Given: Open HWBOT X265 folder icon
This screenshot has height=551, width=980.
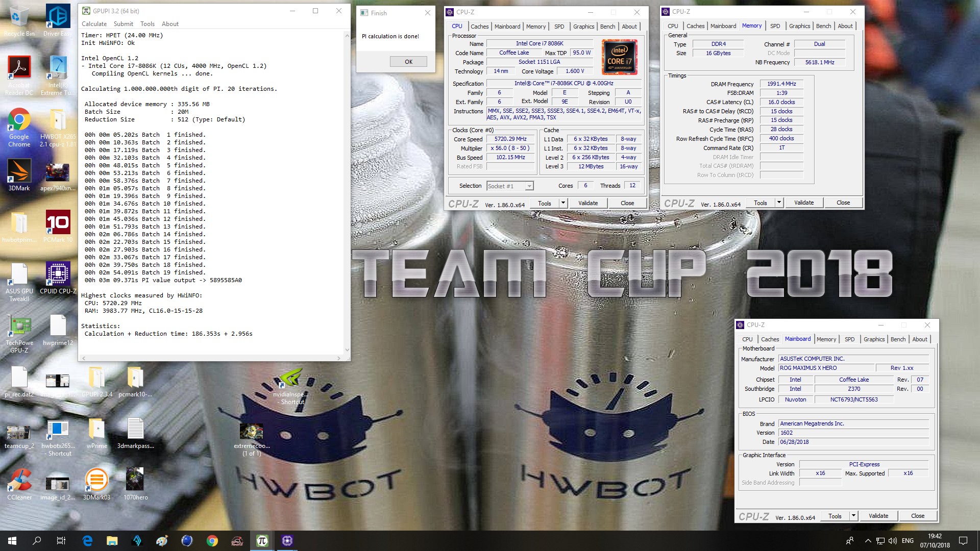Looking at the screenshot, I should (58, 128).
